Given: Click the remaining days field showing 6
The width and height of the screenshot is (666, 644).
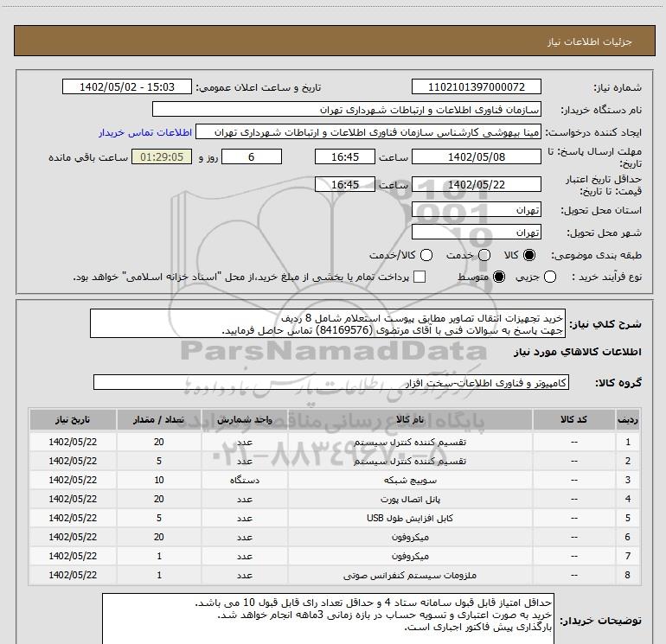Looking at the screenshot, I should [x=252, y=157].
